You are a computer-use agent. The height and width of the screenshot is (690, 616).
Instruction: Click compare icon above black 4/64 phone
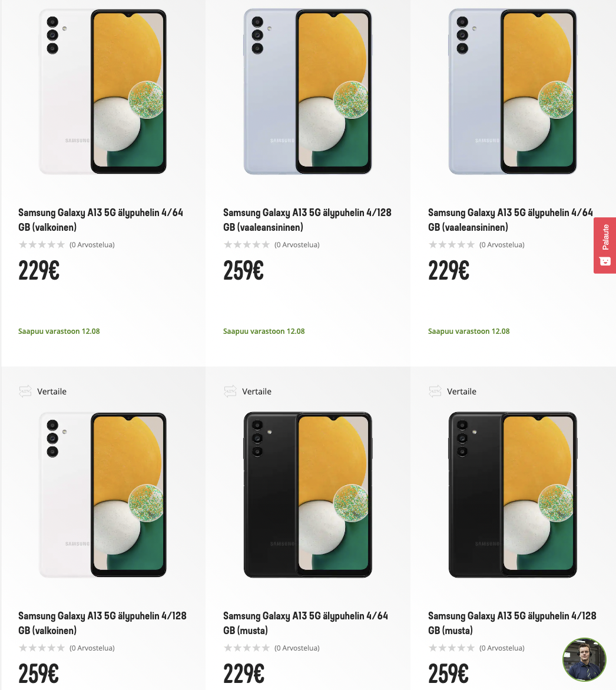point(230,392)
